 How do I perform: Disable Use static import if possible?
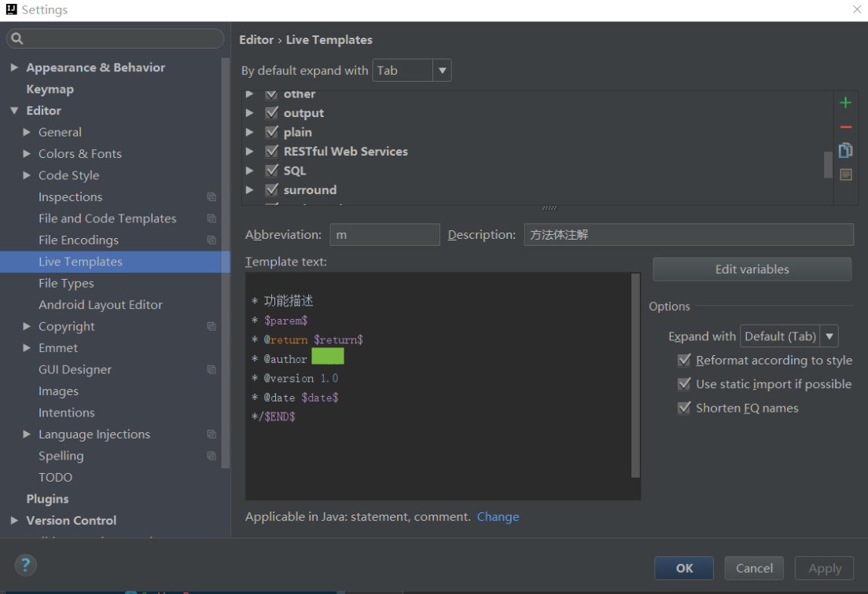coord(684,384)
